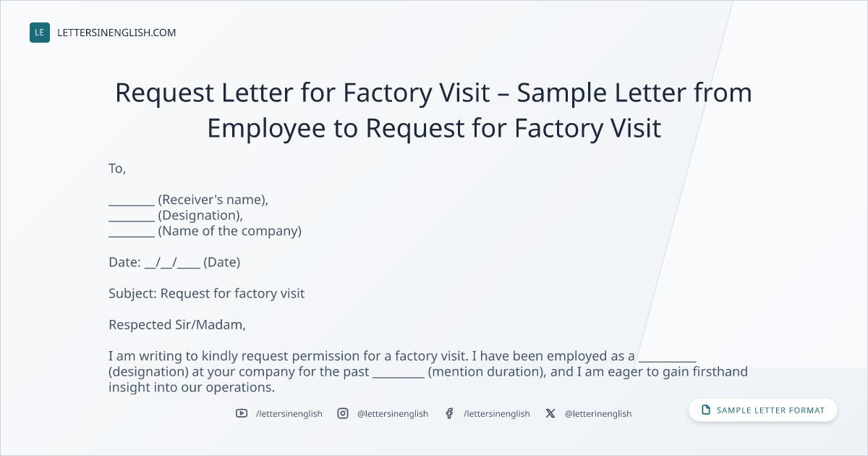The width and height of the screenshot is (868, 456).
Task: Open the @lettersinenglish Instagram handle
Action: pyautogui.click(x=393, y=413)
